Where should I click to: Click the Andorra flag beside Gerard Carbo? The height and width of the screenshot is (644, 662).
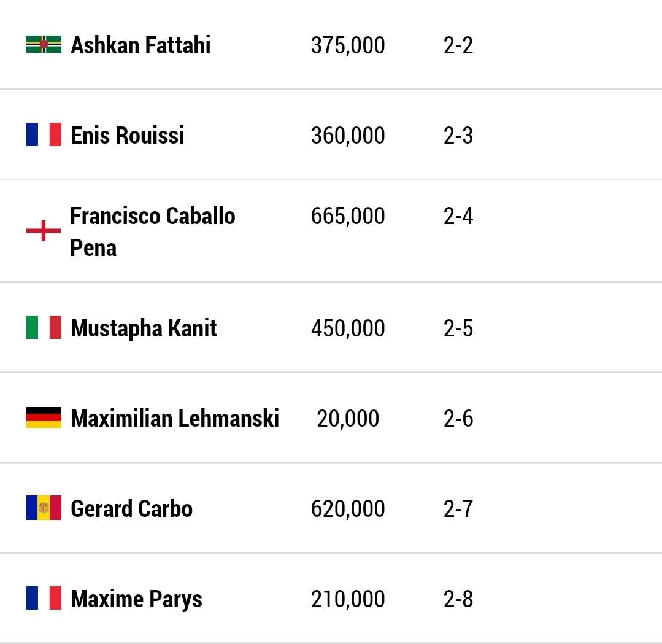[44, 508]
